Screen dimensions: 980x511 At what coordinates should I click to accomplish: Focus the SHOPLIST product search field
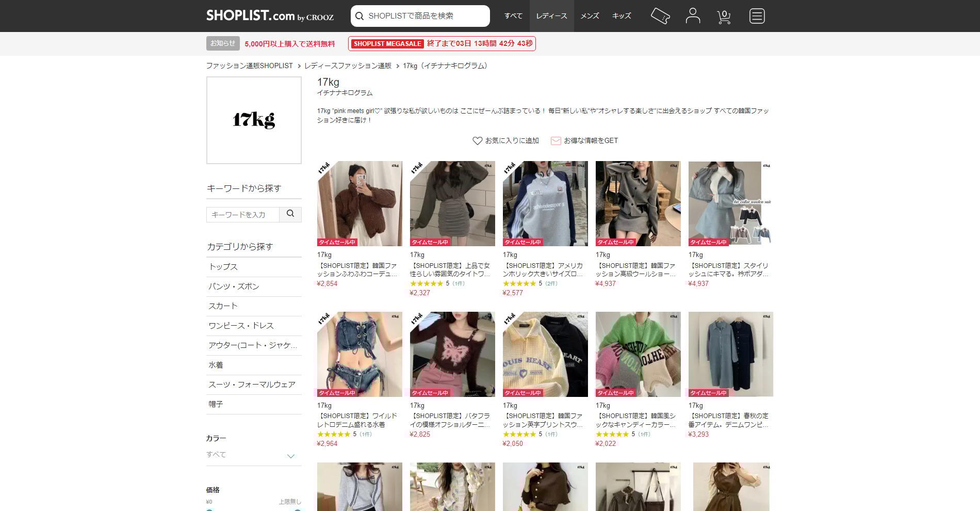(x=426, y=16)
